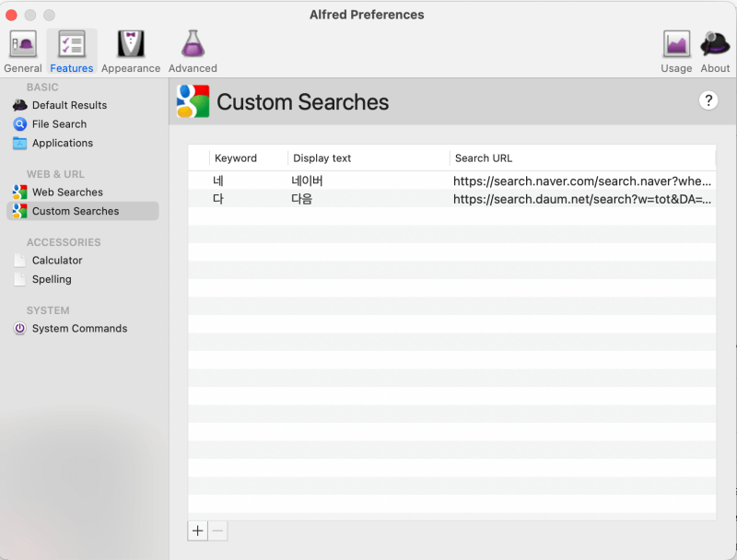
Task: Click the Web Searches colorful icon
Action: (x=19, y=192)
